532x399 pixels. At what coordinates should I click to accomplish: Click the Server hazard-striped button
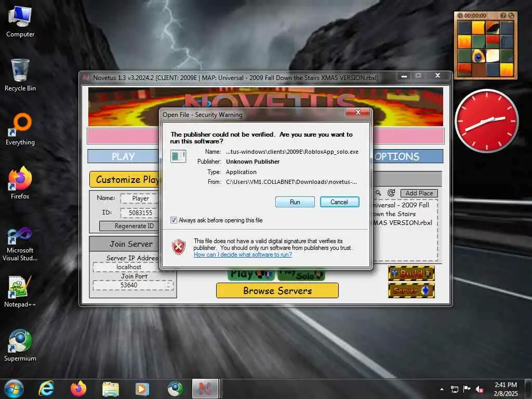(411, 290)
